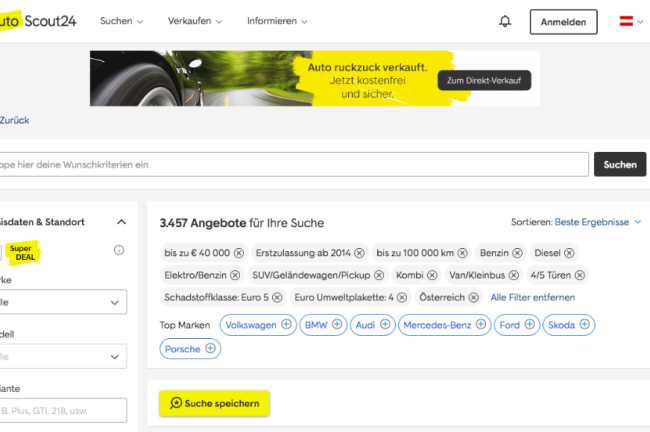
Task: Add BMW top brand filter
Action: click(x=337, y=325)
